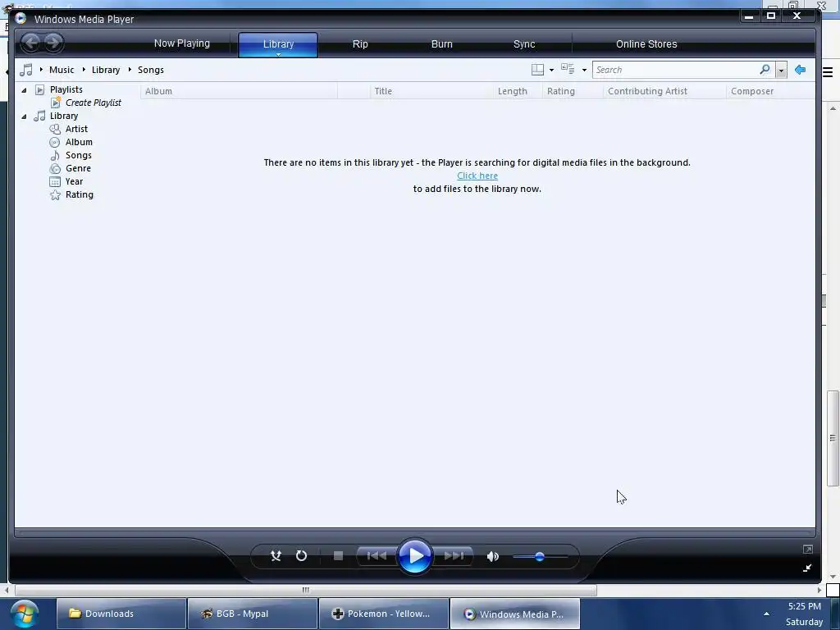Click the 'Click here' link
The image size is (840, 630).
click(x=477, y=176)
